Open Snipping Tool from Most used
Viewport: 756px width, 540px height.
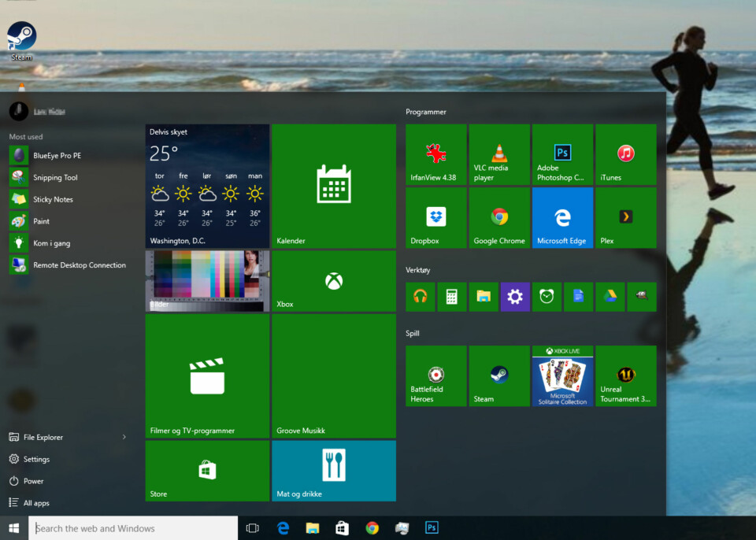click(55, 178)
